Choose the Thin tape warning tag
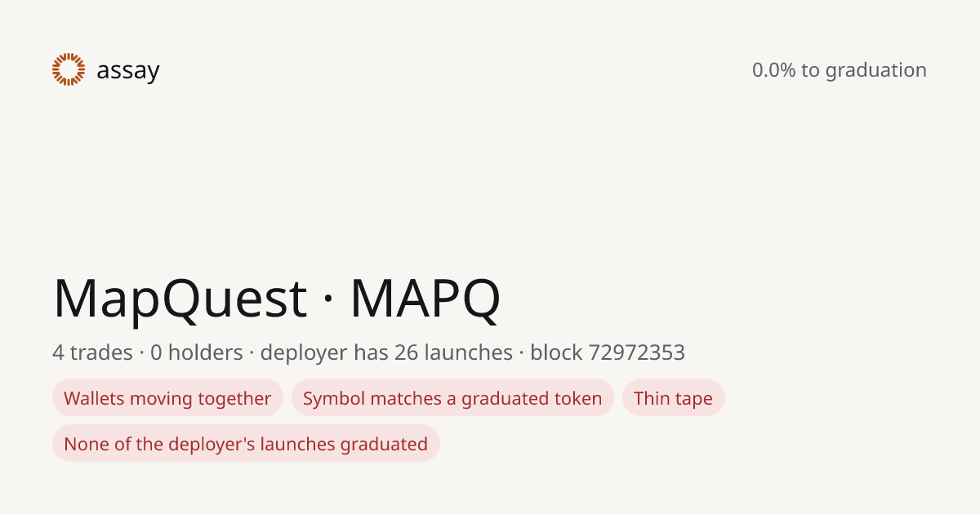Viewport: 980px width, 514px height. tap(674, 398)
